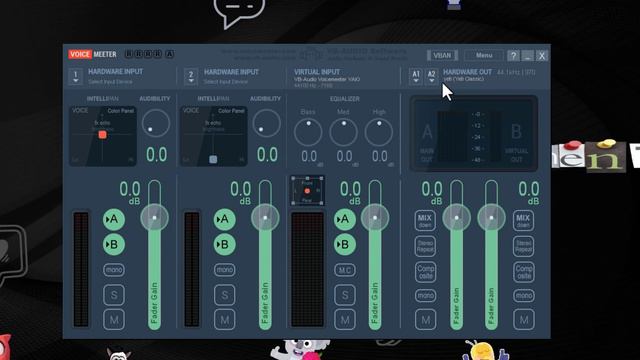The image size is (640, 360).
Task: Toggle A bus routing on Virtual Input
Action: pos(345,219)
